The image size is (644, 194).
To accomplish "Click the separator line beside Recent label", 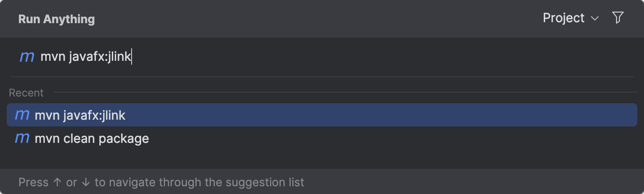I will 345,92.
